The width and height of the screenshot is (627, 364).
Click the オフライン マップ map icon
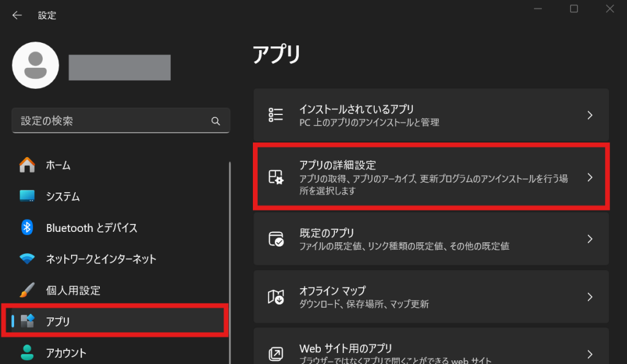pos(276,297)
